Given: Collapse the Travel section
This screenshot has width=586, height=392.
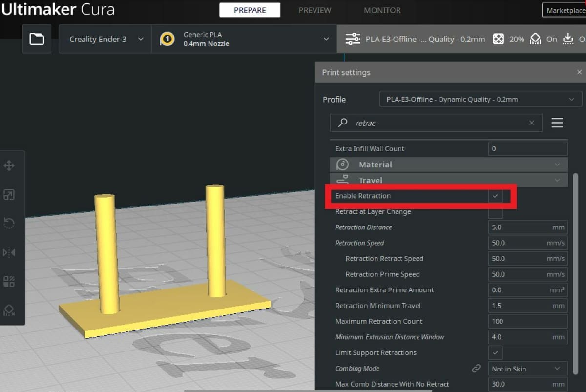Looking at the screenshot, I should [x=557, y=180].
